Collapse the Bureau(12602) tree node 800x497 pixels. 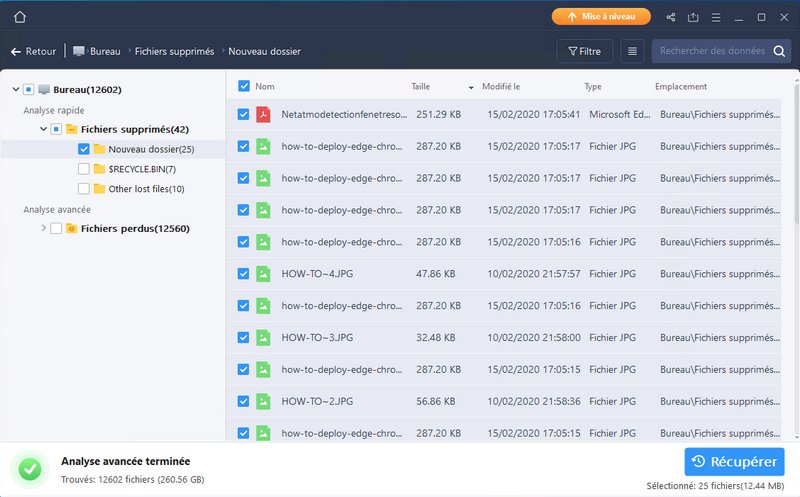tap(15, 90)
